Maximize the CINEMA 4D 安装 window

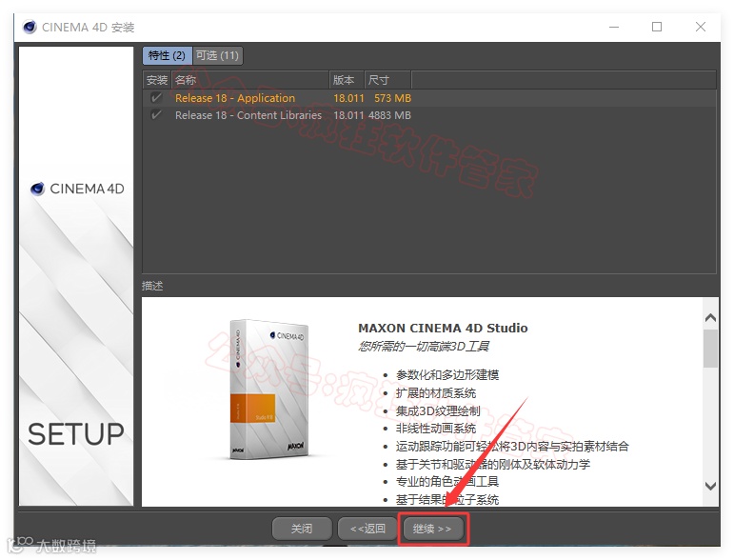point(657,28)
